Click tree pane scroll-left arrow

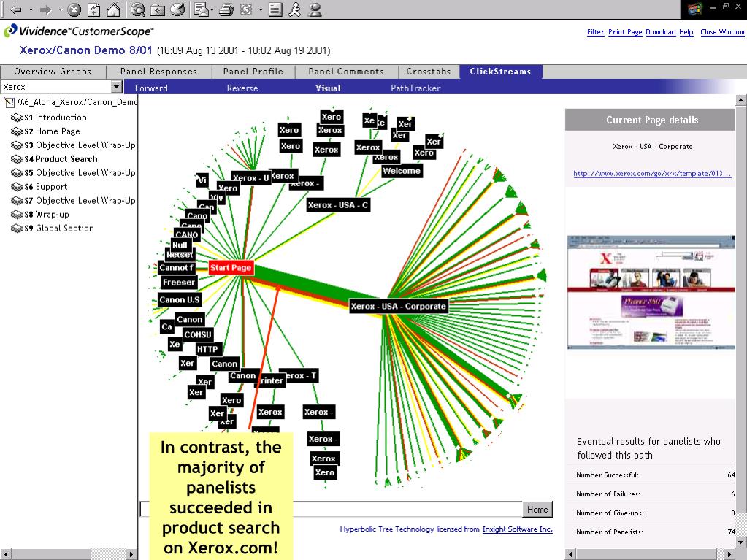coord(5,554)
